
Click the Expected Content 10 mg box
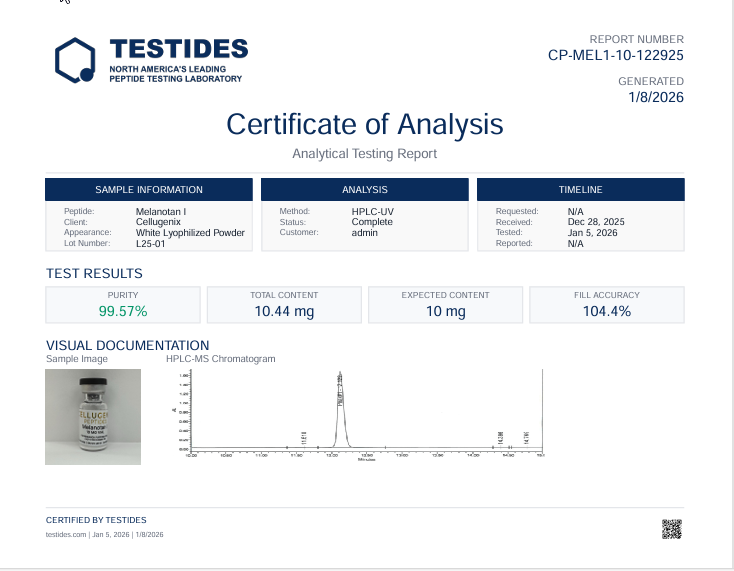pos(445,305)
